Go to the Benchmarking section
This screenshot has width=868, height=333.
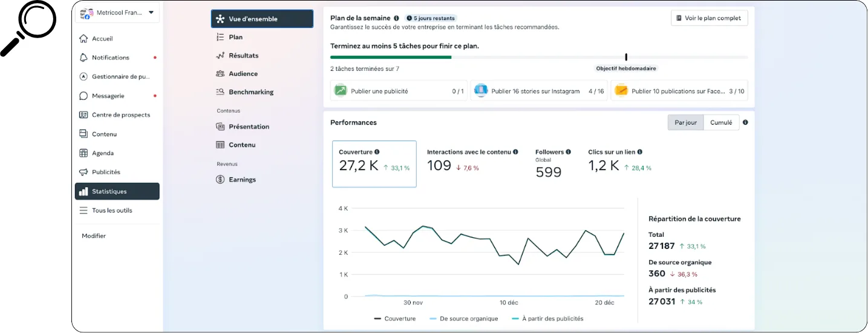pyautogui.click(x=250, y=92)
